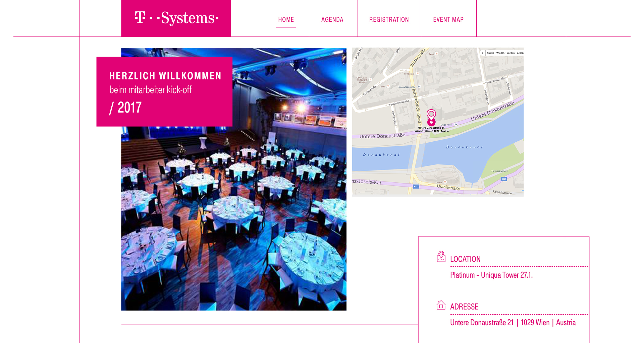Click the location marker icon beside LOCATION

(x=441, y=257)
